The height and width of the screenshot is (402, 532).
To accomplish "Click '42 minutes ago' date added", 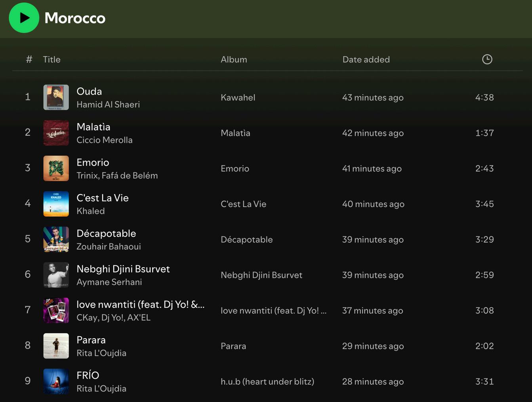I will 373,133.
